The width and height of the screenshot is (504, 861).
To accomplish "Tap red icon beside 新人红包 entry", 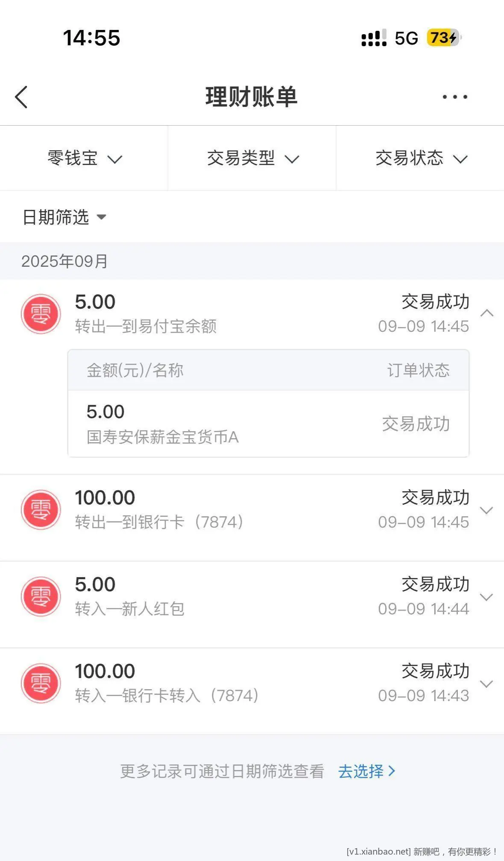I will pos(41,596).
